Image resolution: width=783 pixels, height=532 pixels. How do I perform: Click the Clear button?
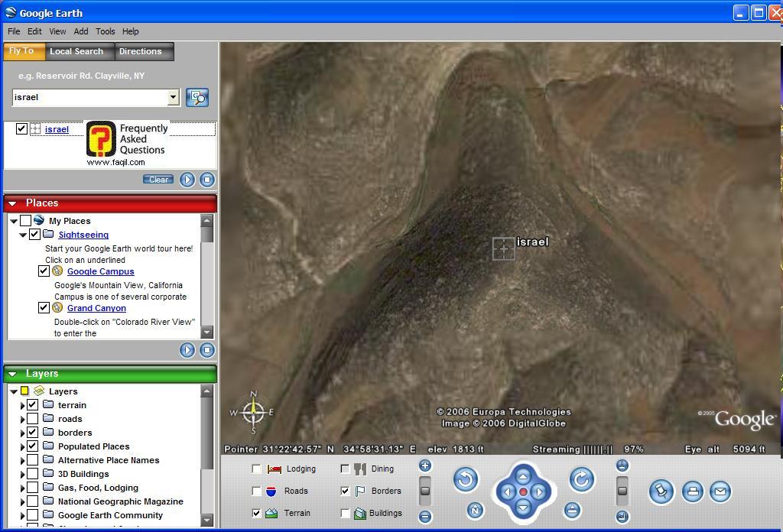[x=158, y=180]
